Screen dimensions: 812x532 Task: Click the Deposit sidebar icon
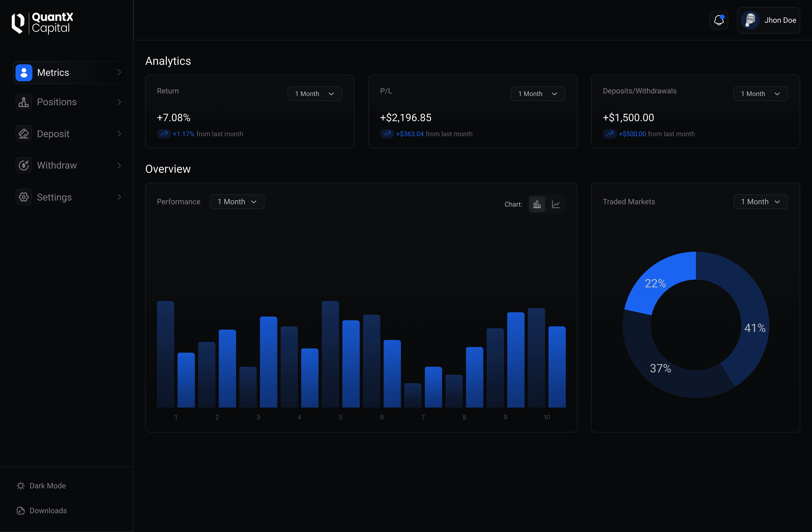pyautogui.click(x=23, y=134)
